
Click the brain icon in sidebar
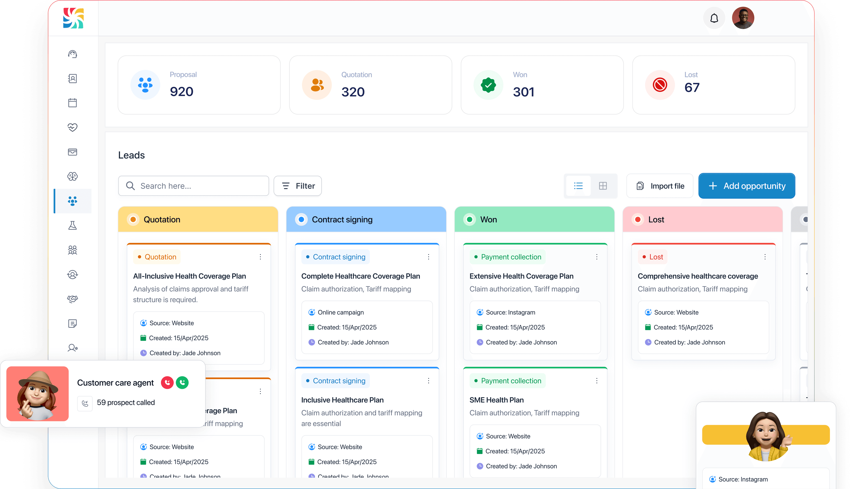[x=72, y=176]
